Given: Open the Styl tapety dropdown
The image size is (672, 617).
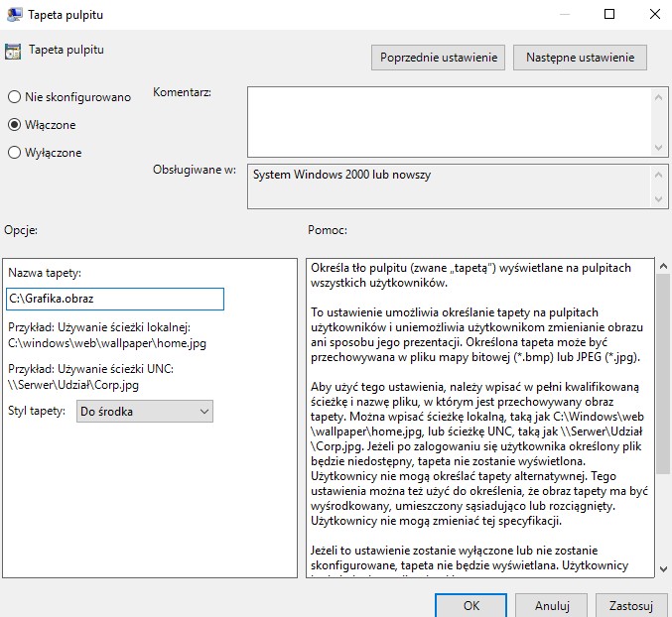Looking at the screenshot, I should click(144, 411).
